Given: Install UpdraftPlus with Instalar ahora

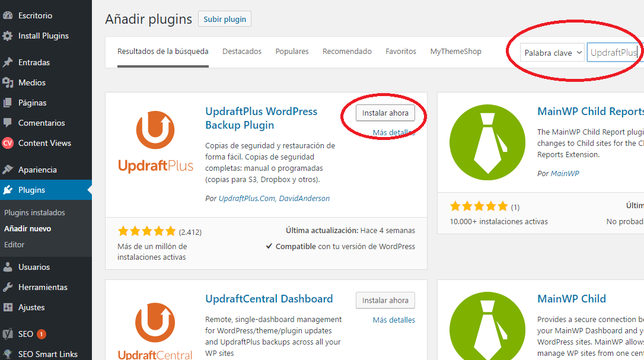Looking at the screenshot, I should point(385,113).
